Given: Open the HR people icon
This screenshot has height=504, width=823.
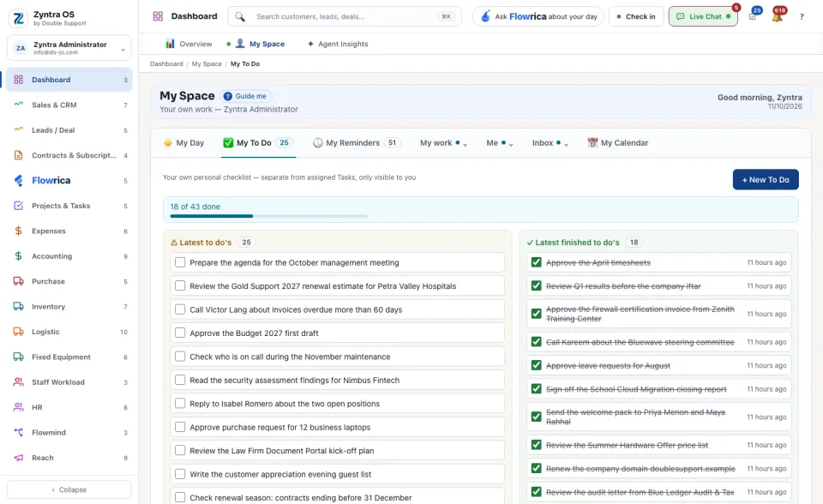Looking at the screenshot, I should [18, 407].
